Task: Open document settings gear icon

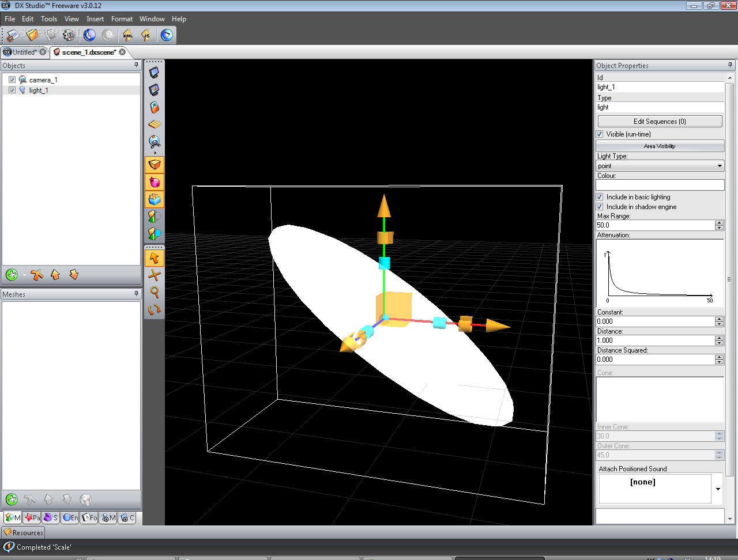Action: [x=69, y=35]
